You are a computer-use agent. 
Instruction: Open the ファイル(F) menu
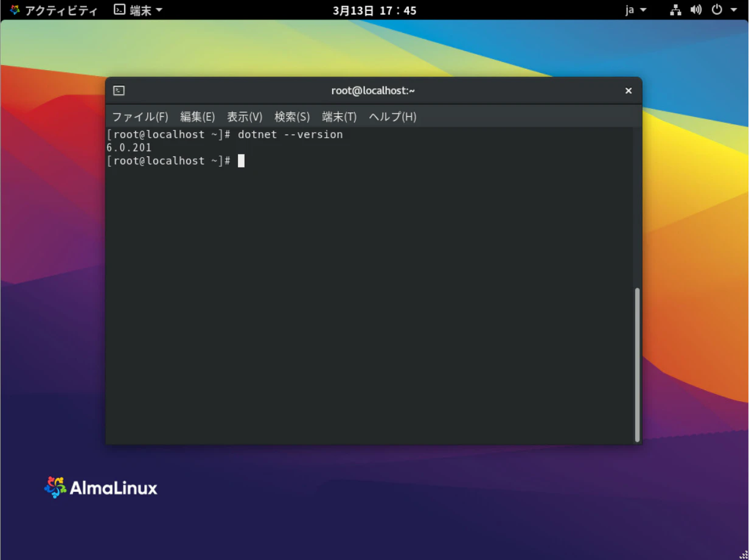[140, 116]
